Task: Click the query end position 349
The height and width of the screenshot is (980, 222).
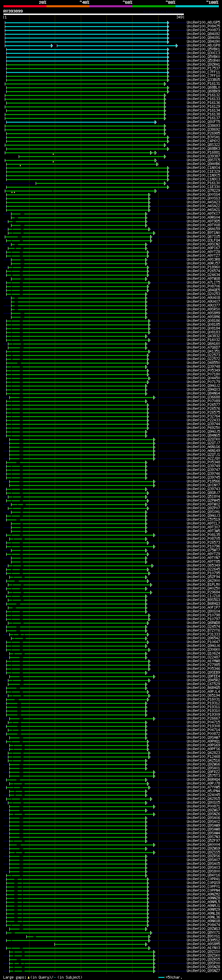Action: tap(179, 17)
